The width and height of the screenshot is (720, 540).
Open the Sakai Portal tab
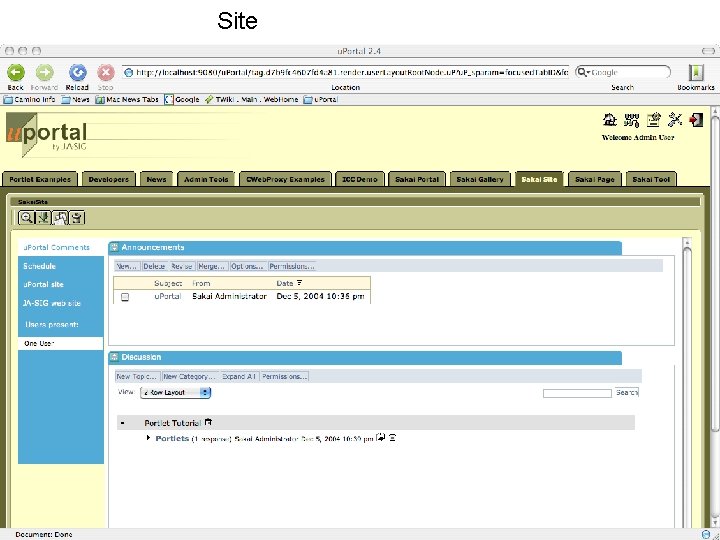[417, 180]
